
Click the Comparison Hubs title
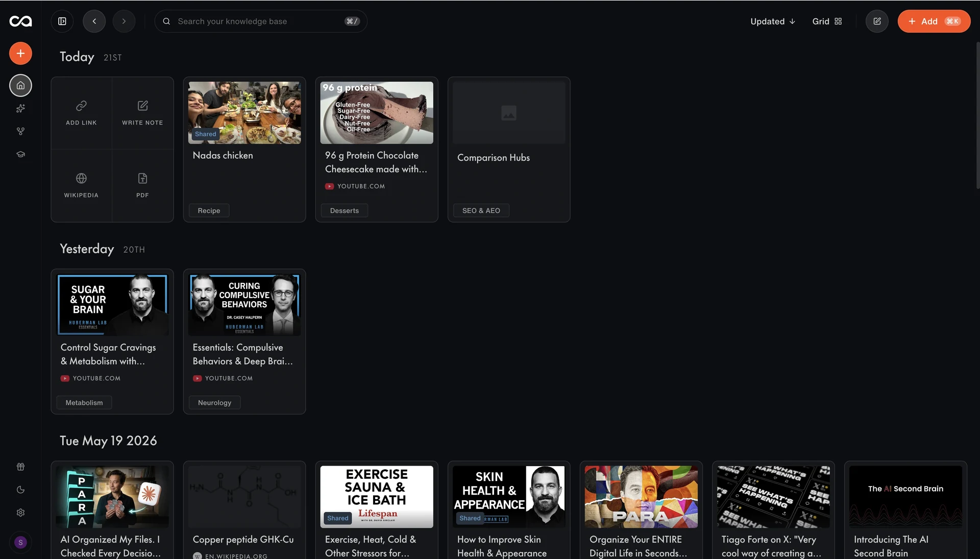494,158
